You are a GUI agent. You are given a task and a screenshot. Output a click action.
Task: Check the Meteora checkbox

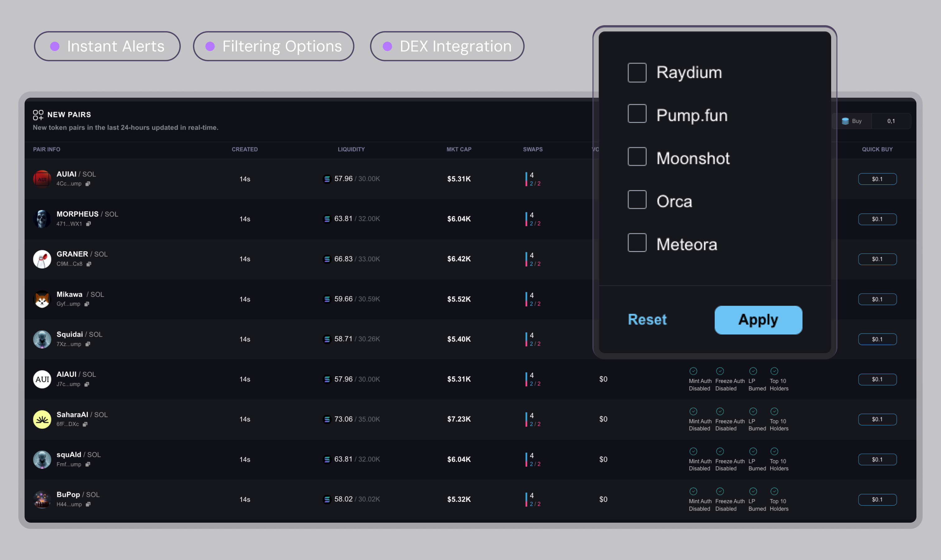click(x=637, y=243)
